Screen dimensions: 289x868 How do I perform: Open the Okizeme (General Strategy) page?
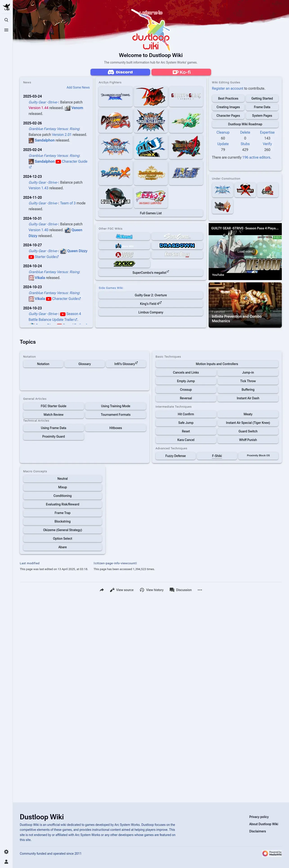tap(63, 530)
